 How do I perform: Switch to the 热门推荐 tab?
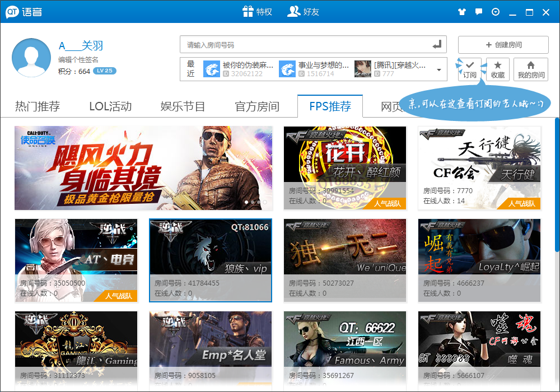click(38, 106)
